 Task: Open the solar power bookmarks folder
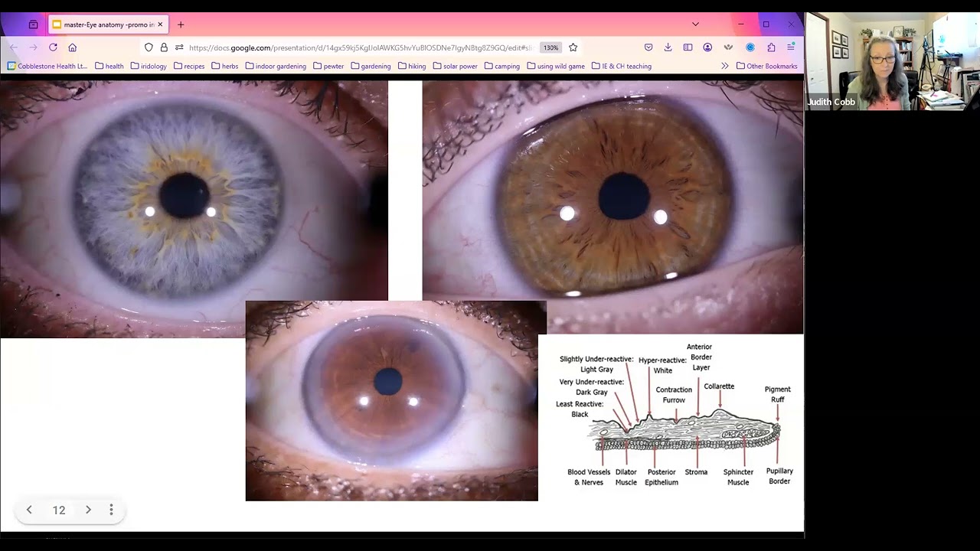point(456,66)
